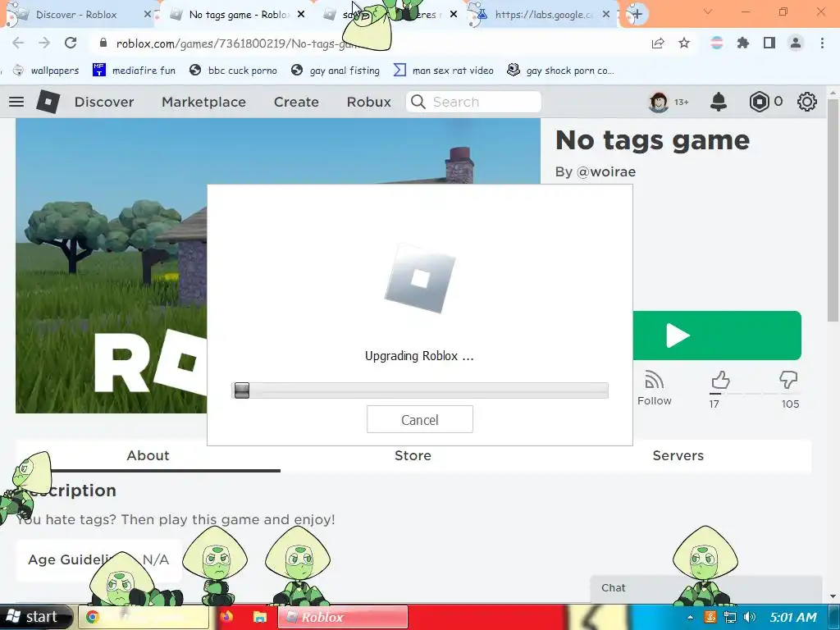Click the taskbar clock 5:01 AM
This screenshot has width=840, height=630.
[793, 617]
